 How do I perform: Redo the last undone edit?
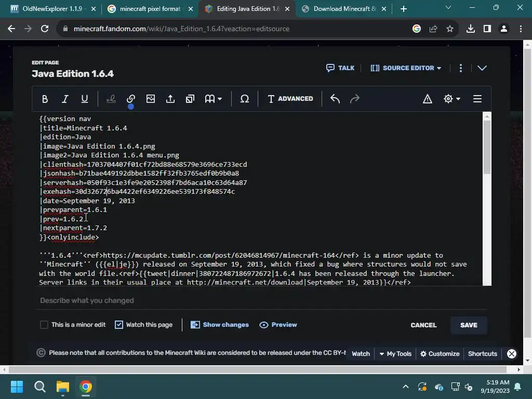(x=354, y=99)
